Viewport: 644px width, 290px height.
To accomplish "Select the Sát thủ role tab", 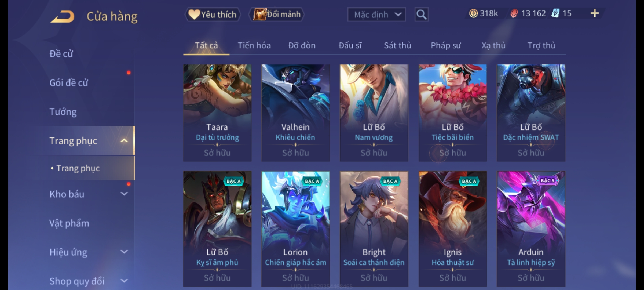I will tap(397, 45).
